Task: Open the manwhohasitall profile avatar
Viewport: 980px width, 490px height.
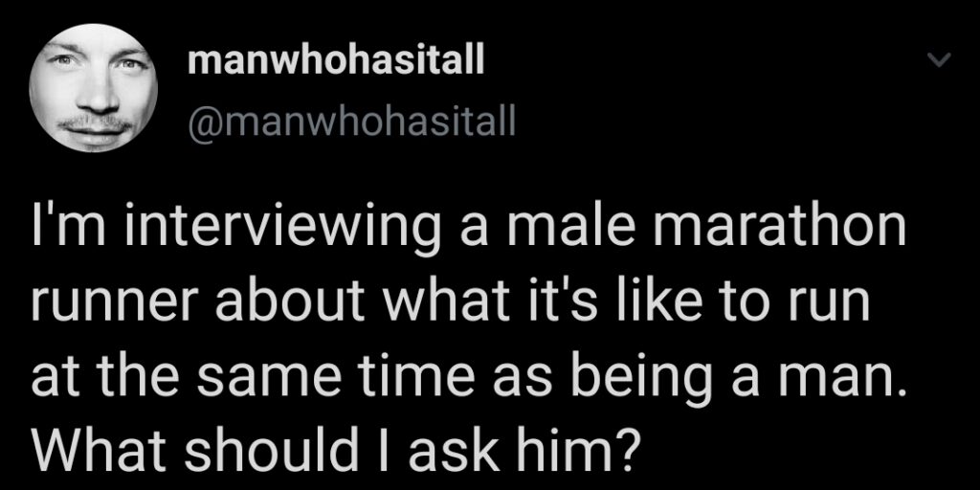Action: pos(93,88)
